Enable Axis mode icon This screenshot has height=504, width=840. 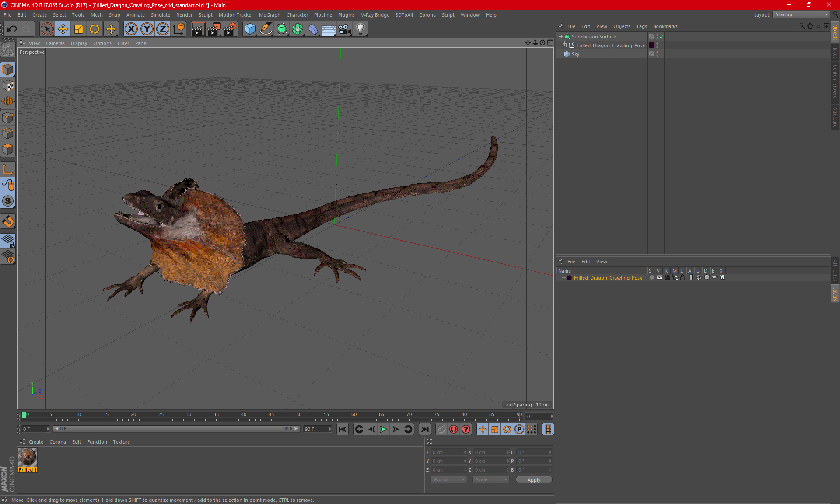click(8, 169)
